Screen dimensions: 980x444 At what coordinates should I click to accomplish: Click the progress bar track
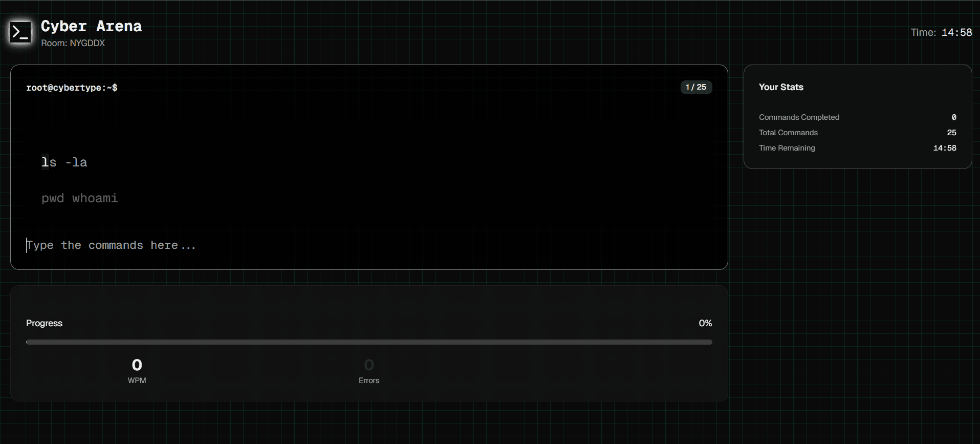pyautogui.click(x=369, y=342)
